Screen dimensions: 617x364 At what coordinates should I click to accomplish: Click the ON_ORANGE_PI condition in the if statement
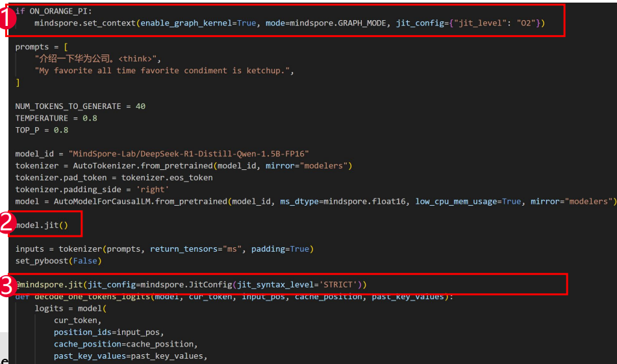(x=60, y=11)
